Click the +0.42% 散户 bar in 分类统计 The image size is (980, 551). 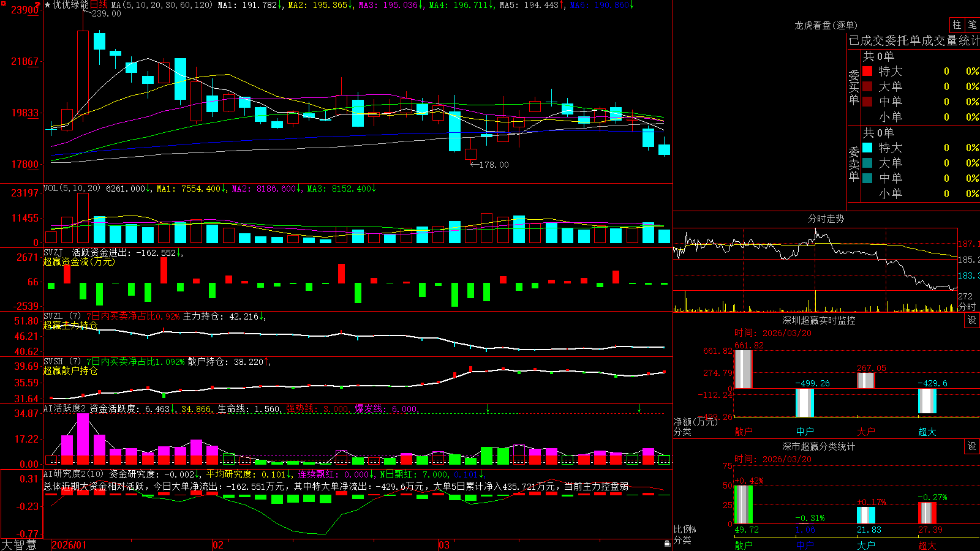[743, 504]
